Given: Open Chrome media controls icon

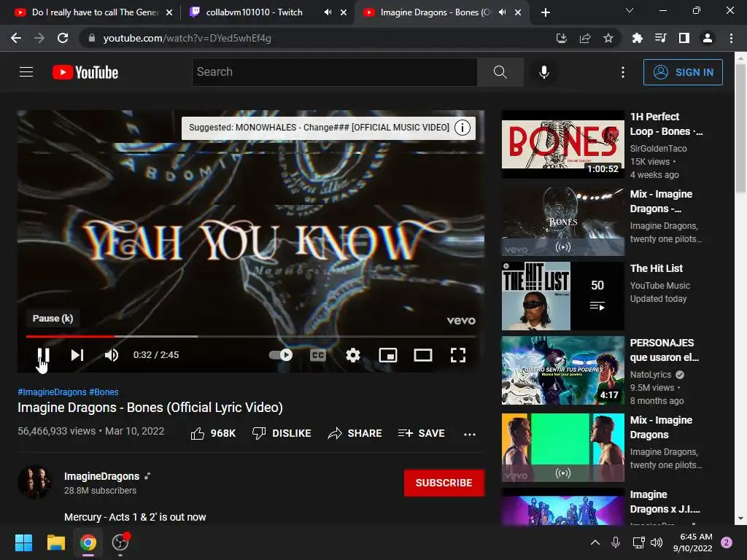Looking at the screenshot, I should click(661, 38).
